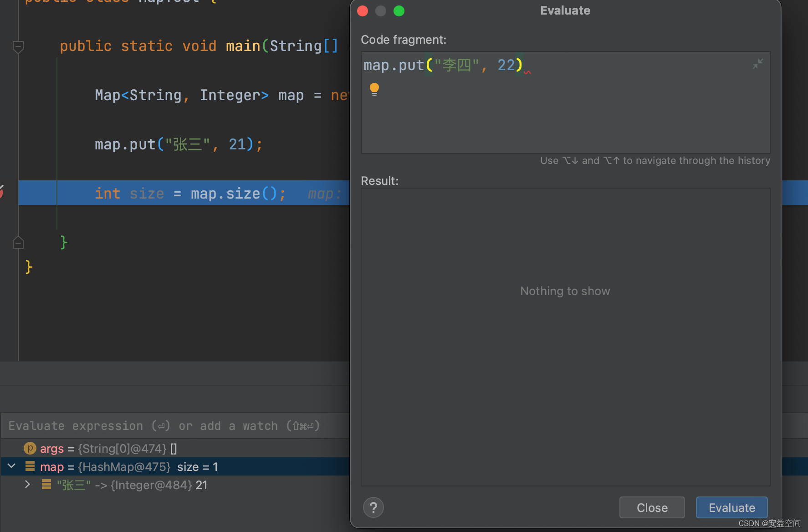Select the map = {HashMap@475} row
Image resolution: width=808 pixels, height=532 pixels.
pos(175,466)
